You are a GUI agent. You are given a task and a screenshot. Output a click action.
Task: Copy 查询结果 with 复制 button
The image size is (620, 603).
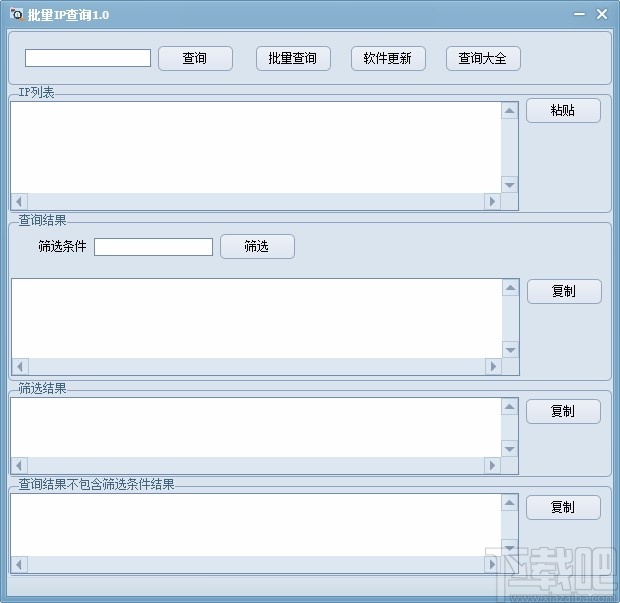(564, 291)
